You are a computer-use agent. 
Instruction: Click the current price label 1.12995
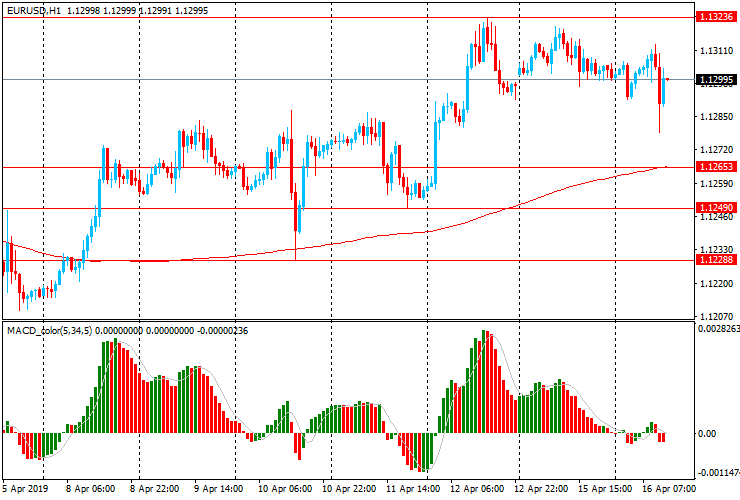click(716, 80)
